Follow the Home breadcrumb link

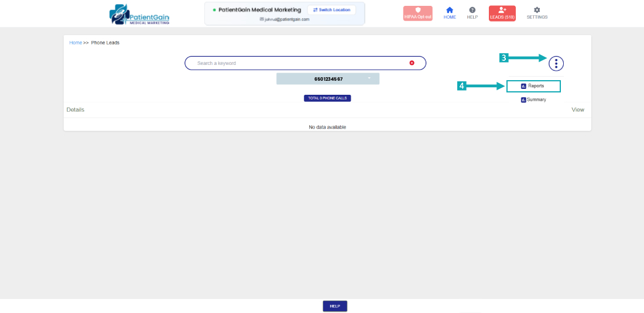tap(76, 43)
